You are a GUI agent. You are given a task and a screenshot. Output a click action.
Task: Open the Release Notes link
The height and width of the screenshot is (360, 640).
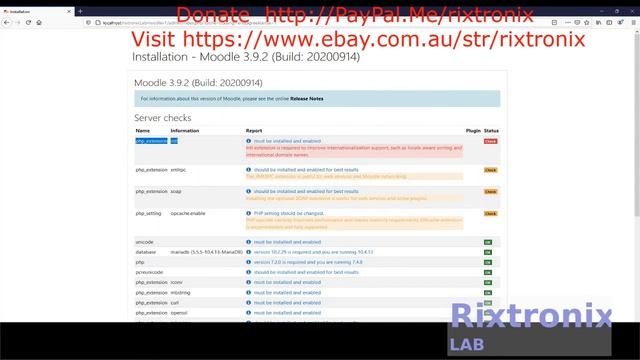307,99
